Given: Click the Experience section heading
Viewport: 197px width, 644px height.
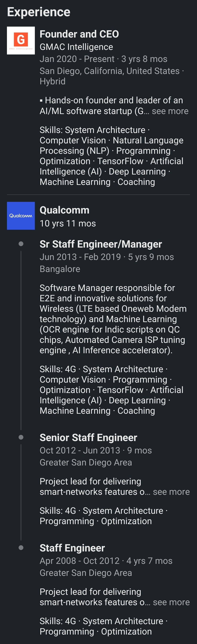Looking at the screenshot, I should point(38,12).
